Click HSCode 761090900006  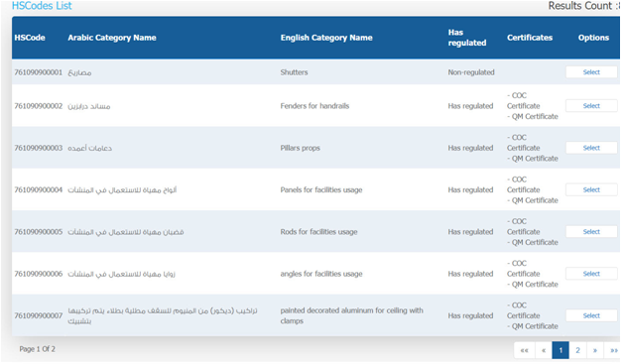tap(39, 274)
